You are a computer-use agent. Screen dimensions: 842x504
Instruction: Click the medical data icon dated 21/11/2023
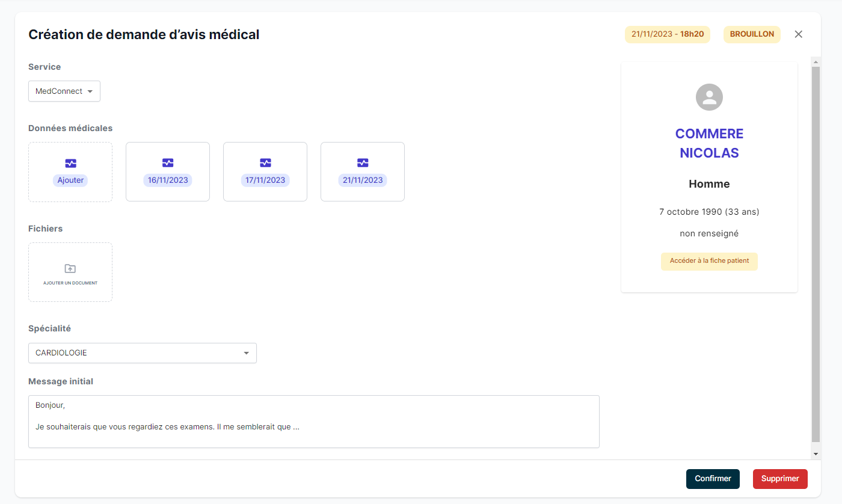point(363,162)
